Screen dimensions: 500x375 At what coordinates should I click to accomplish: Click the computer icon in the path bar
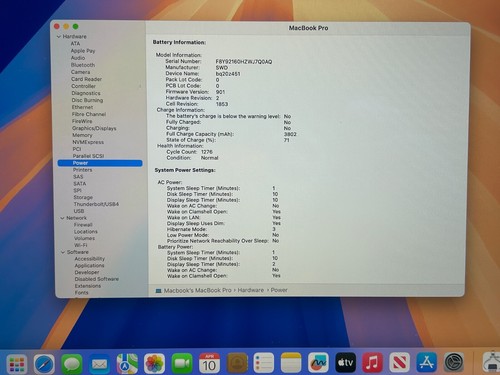click(159, 291)
